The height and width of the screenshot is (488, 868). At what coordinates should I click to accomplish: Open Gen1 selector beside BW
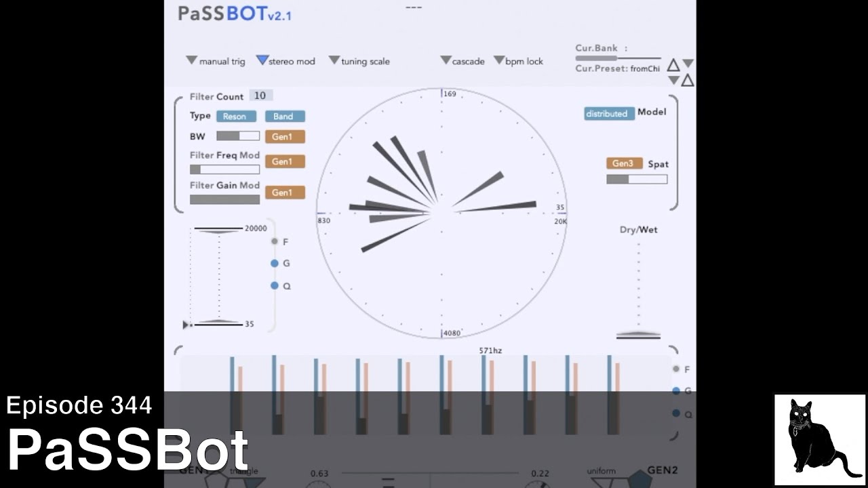pos(285,136)
